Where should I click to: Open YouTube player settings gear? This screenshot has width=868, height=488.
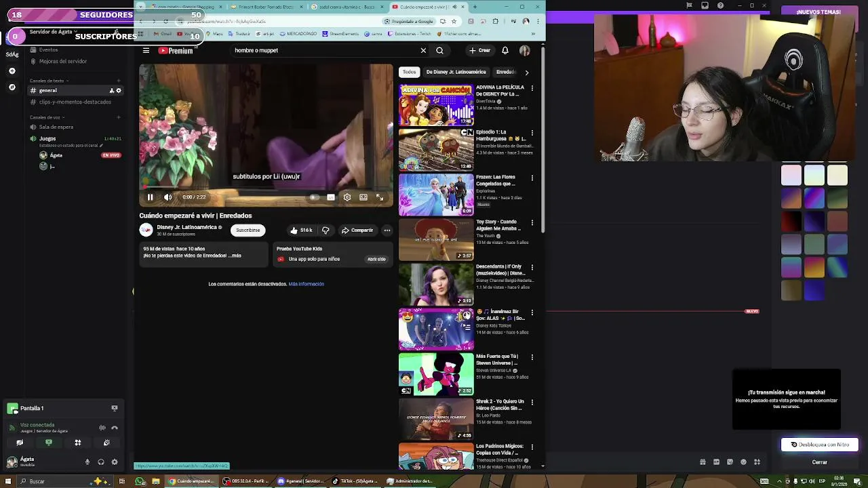click(347, 197)
